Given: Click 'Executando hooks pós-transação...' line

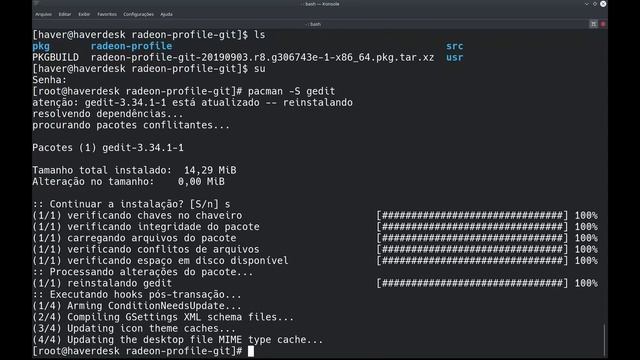Looking at the screenshot, I should 137,295.
